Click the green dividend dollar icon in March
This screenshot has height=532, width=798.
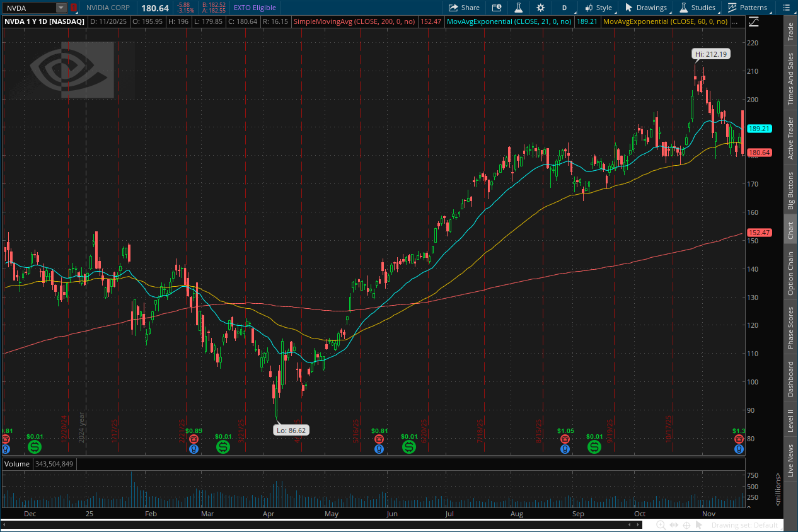pos(223,447)
